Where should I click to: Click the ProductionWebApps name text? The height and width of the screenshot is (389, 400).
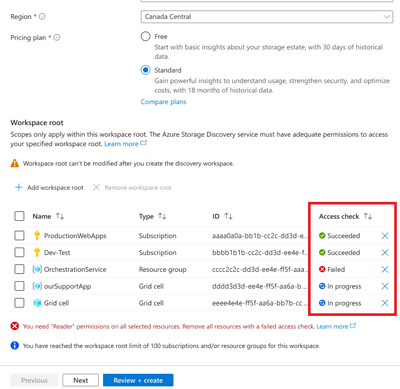coord(75,236)
